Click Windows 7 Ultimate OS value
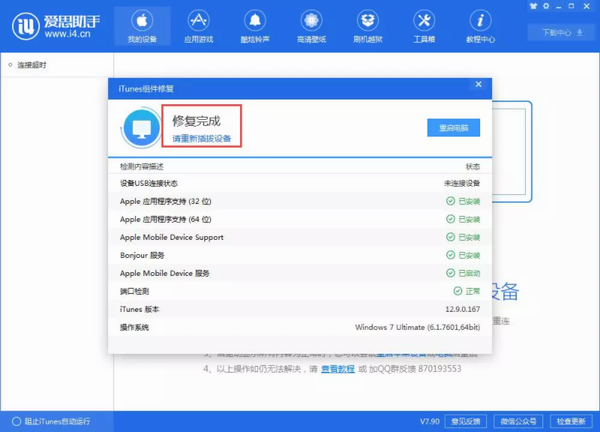 click(x=417, y=327)
